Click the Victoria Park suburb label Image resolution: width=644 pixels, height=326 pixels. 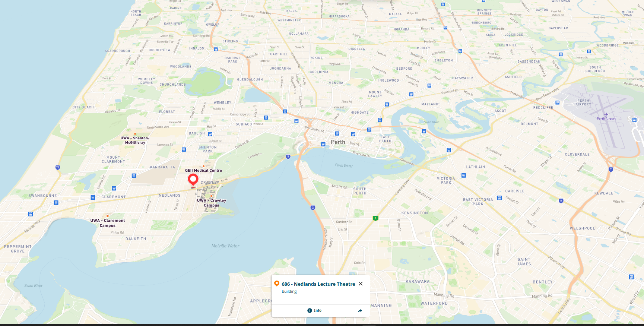coord(446,181)
